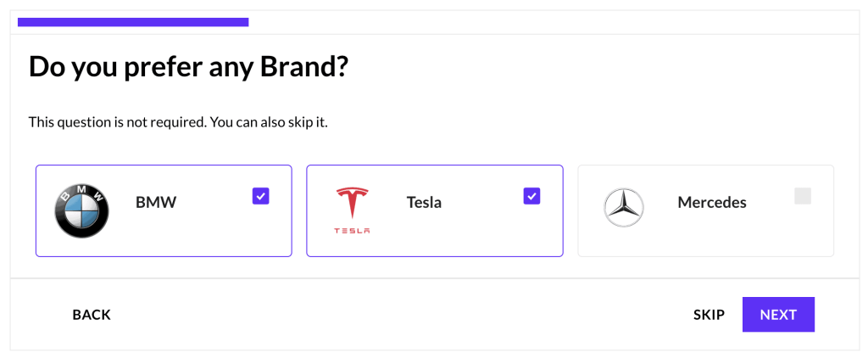Click the Mercedes three-pointed star logo
The height and width of the screenshot is (364, 868).
tap(624, 207)
